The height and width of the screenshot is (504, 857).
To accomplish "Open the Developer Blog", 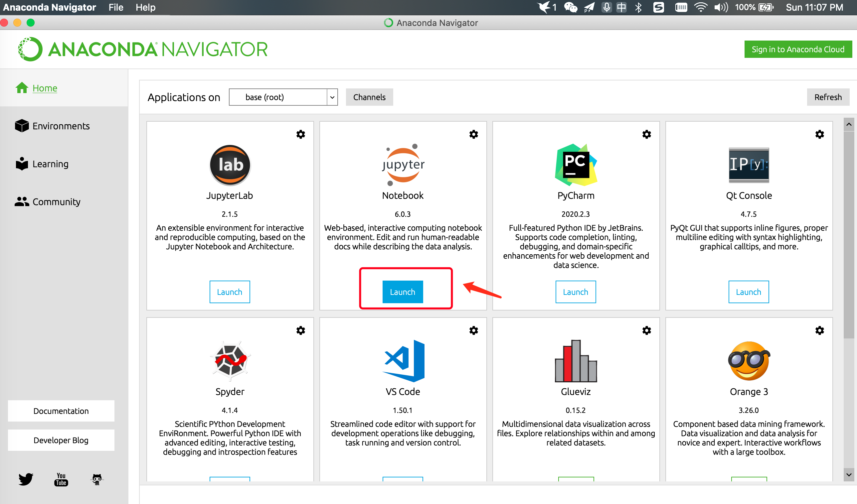I will point(61,440).
